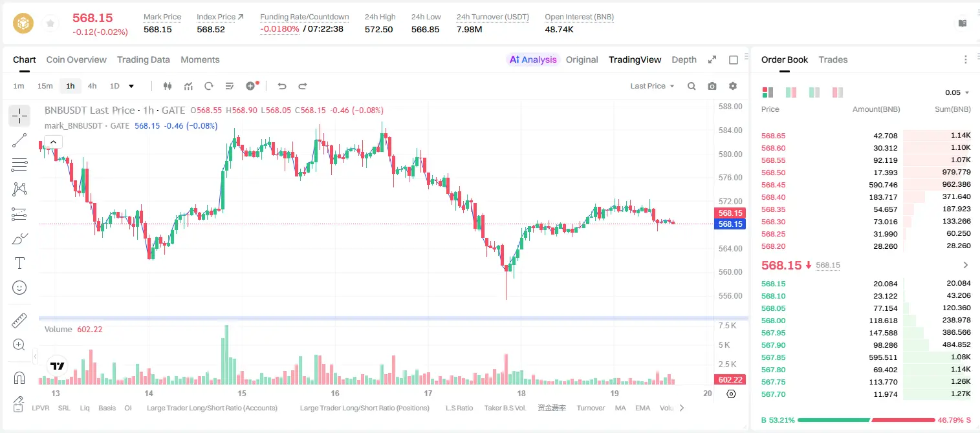Show only buy orders in order book
Viewport: 980px width, 433px height.
click(814, 92)
